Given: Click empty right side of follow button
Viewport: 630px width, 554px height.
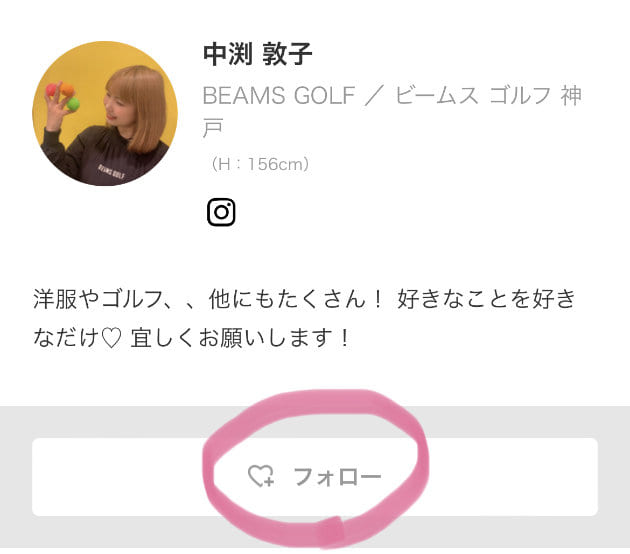Looking at the screenshot, I should pos(512,477).
